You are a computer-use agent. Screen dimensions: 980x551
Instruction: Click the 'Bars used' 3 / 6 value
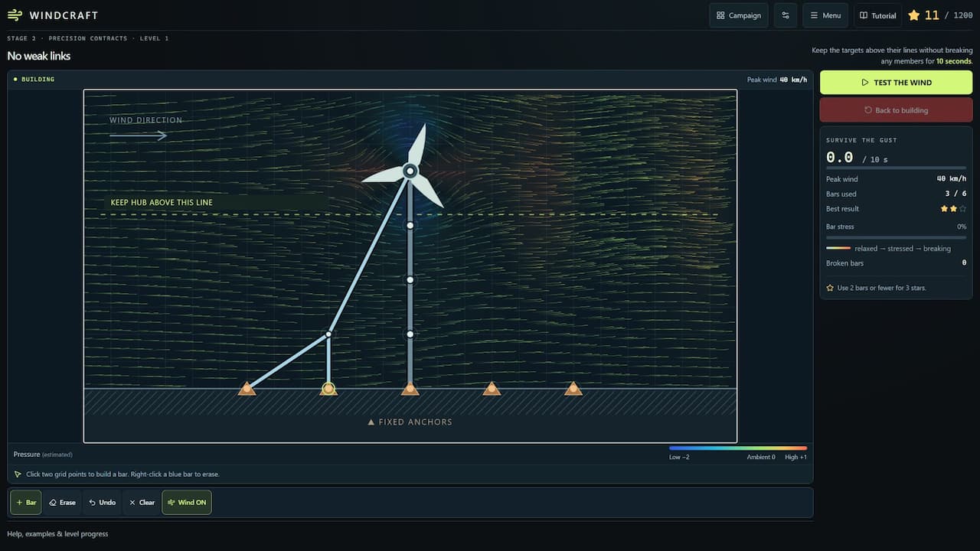955,194
